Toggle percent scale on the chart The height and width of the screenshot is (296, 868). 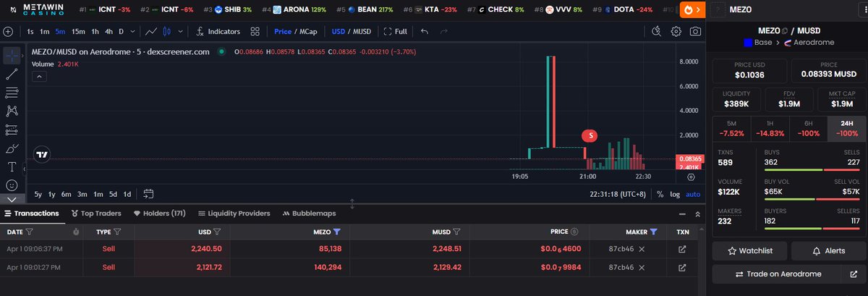pyautogui.click(x=660, y=194)
